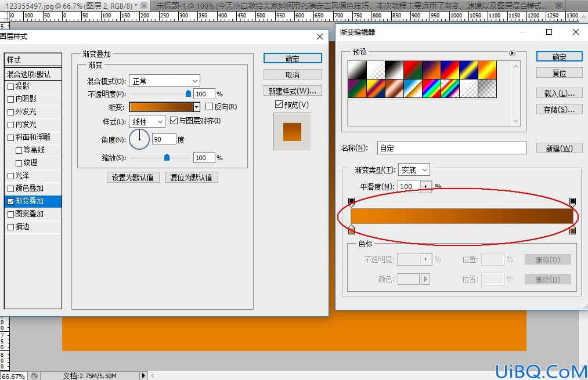Enable the 内阴影 inner shadow effect
588x380 pixels.
[x=11, y=99]
